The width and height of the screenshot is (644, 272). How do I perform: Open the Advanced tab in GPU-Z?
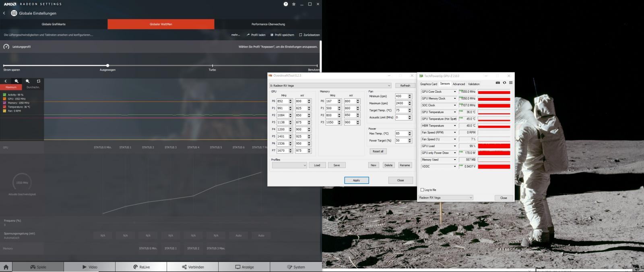459,84
